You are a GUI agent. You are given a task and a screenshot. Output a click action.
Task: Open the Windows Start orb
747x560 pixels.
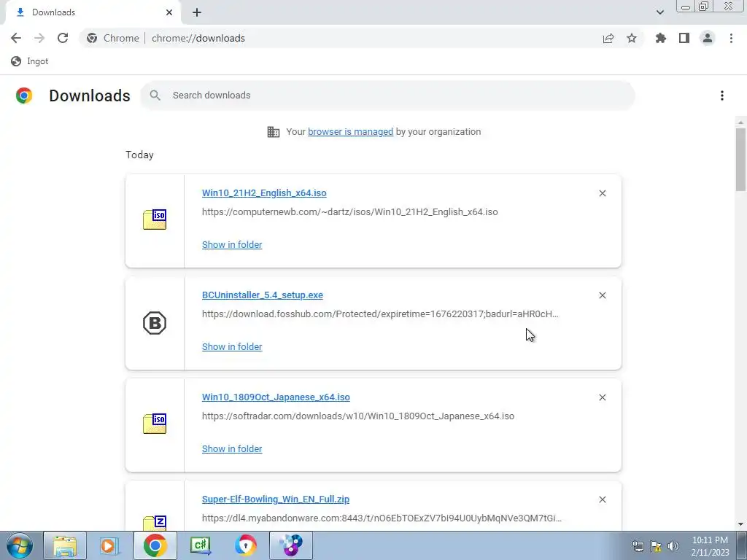[20, 545]
